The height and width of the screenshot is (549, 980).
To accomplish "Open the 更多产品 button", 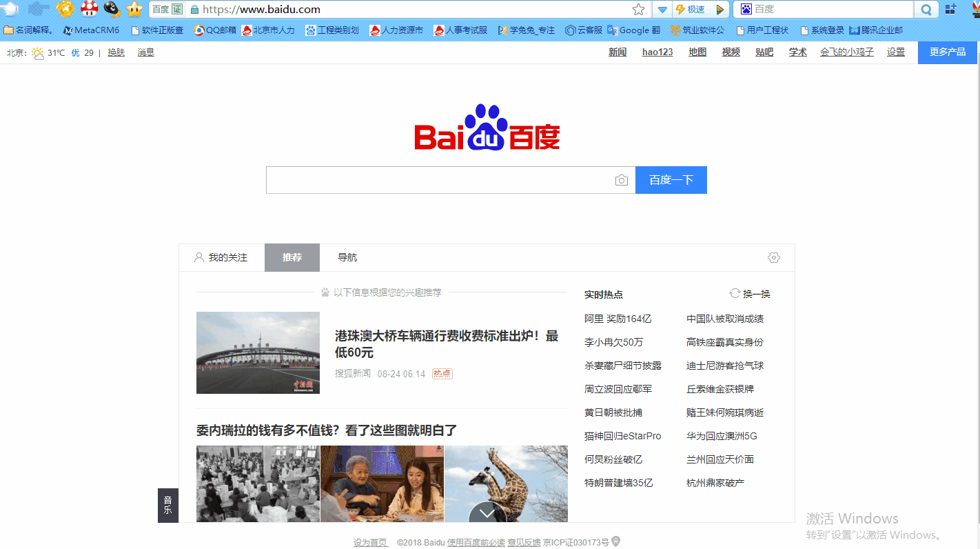I will pyautogui.click(x=947, y=52).
